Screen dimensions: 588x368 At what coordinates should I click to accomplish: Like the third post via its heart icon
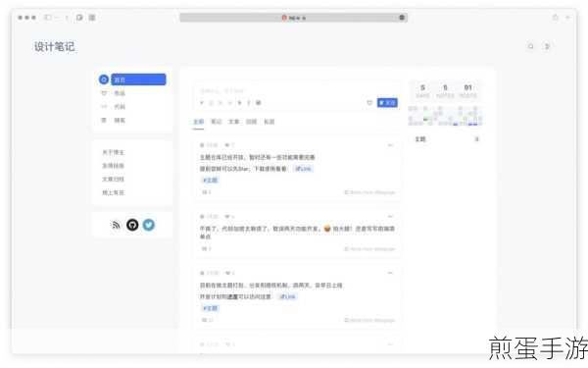click(227, 273)
